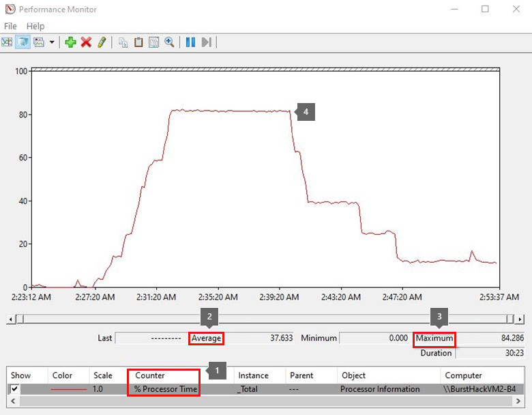Click Performance Monitor title bar icon
This screenshot has width=532, height=415.
10,9
